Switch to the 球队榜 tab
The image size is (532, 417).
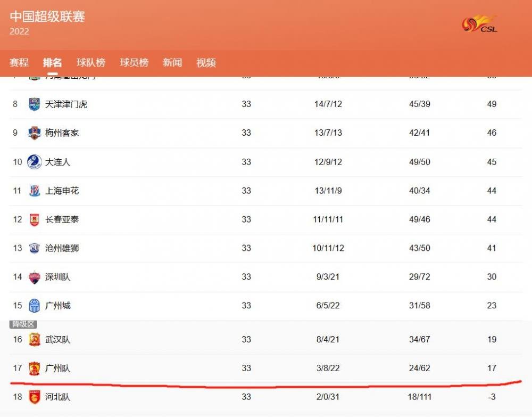click(90, 62)
